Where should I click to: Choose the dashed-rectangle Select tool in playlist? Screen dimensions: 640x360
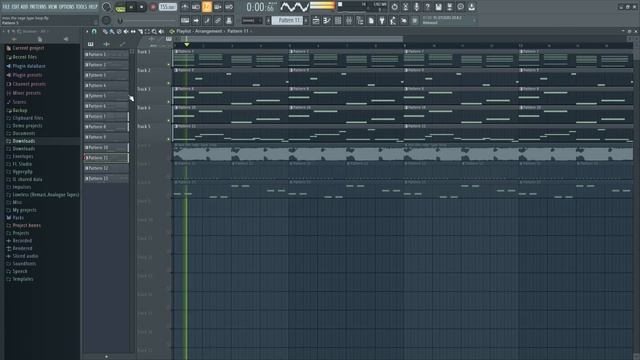(147, 31)
